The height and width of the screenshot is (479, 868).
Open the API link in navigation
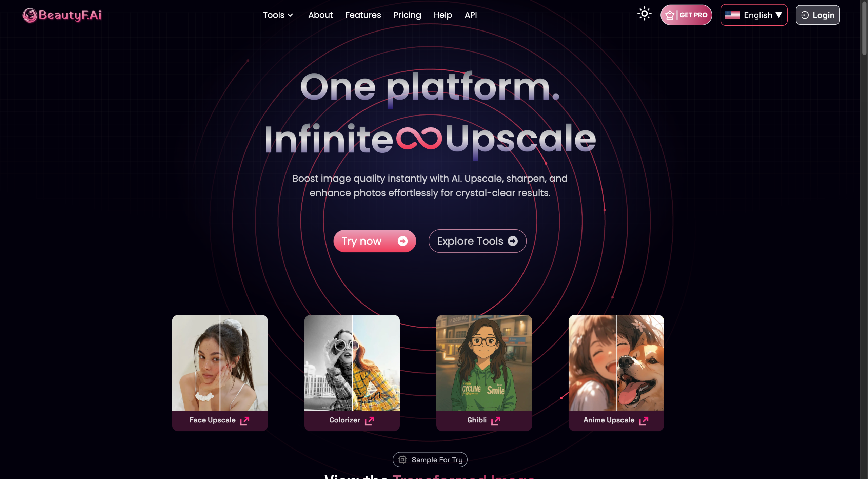tap(471, 15)
